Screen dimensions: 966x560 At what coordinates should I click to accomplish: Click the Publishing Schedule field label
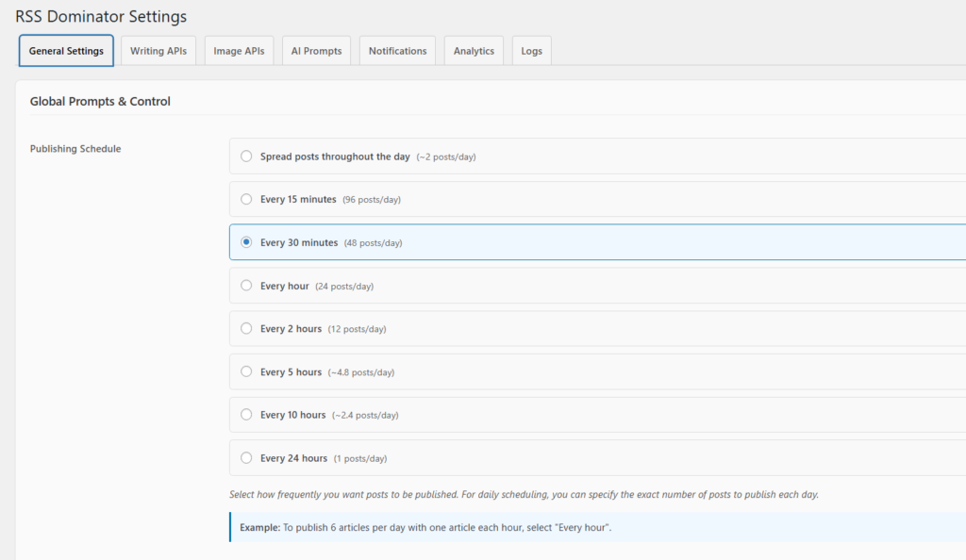click(75, 149)
